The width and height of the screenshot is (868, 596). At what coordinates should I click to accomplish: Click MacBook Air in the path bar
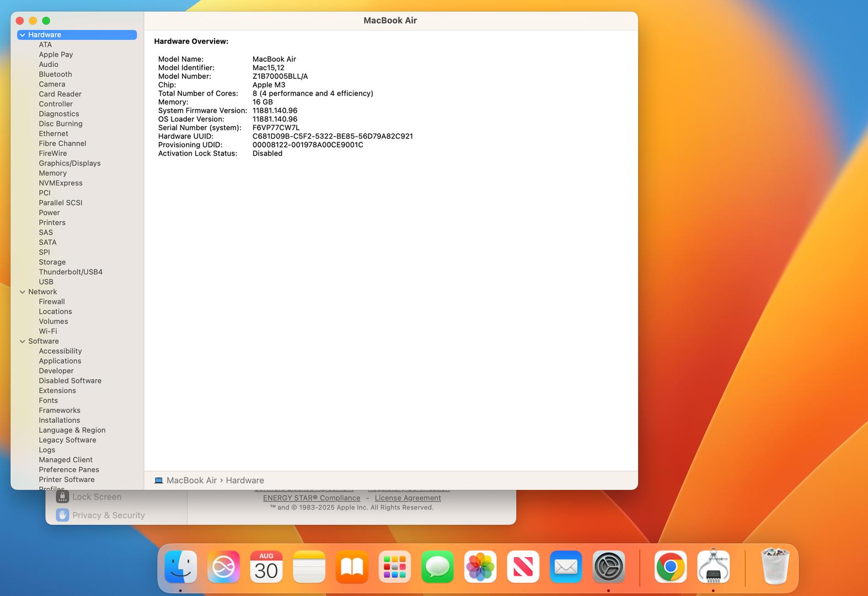(192, 481)
